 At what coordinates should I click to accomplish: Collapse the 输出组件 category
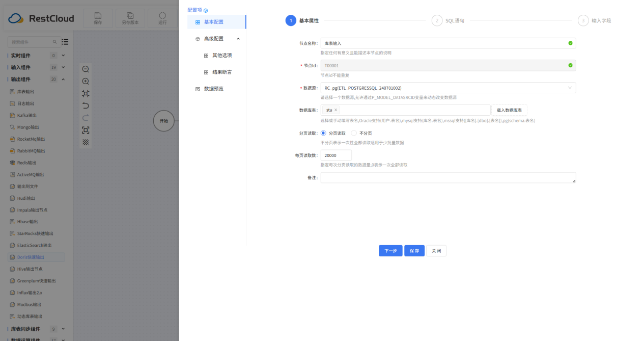click(x=63, y=79)
